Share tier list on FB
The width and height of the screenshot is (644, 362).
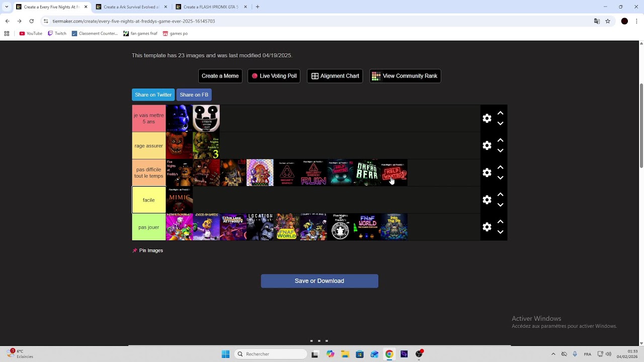pos(194,95)
